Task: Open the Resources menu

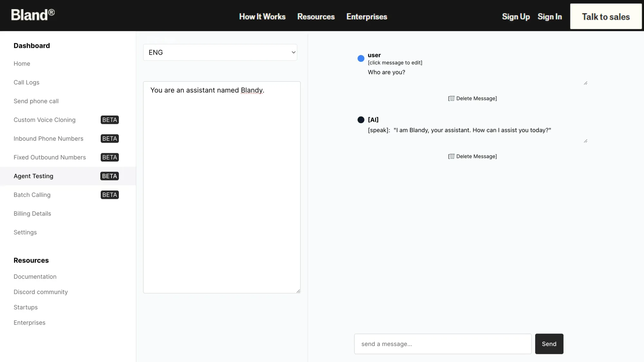Action: point(316,16)
